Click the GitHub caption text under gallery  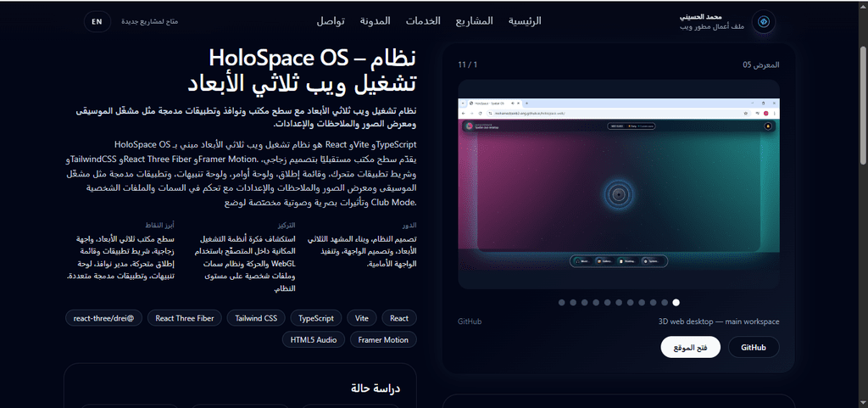(470, 321)
